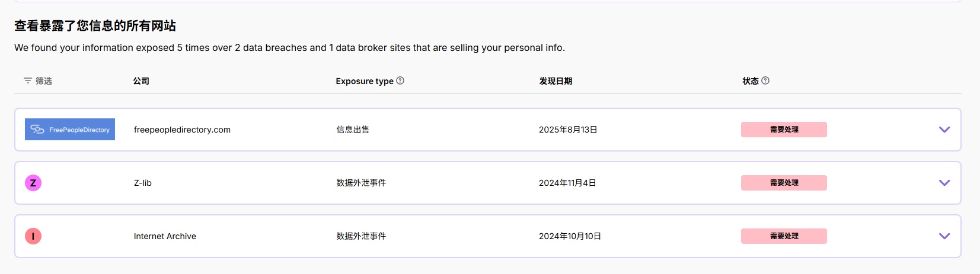Screen dimensions: 980x274
Task: Click the Z-lib company name
Action: 143,183
